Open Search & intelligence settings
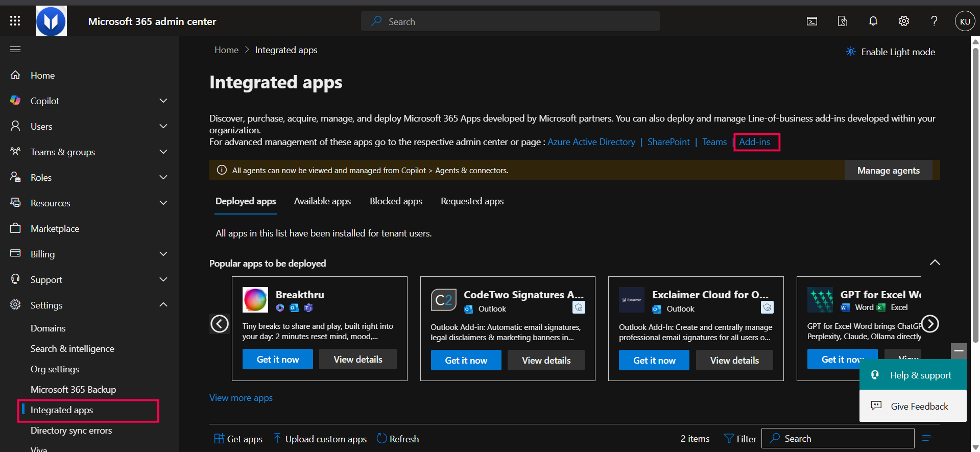 (73, 349)
